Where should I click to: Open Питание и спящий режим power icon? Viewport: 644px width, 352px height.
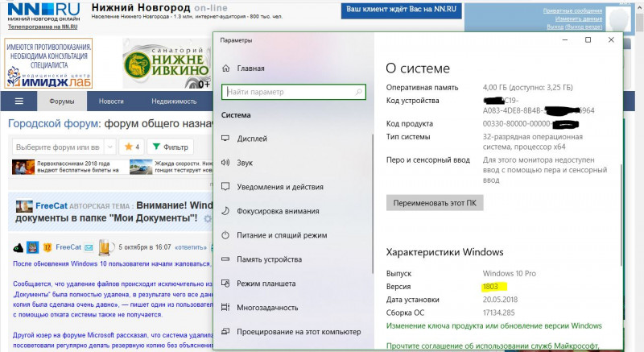click(x=225, y=235)
